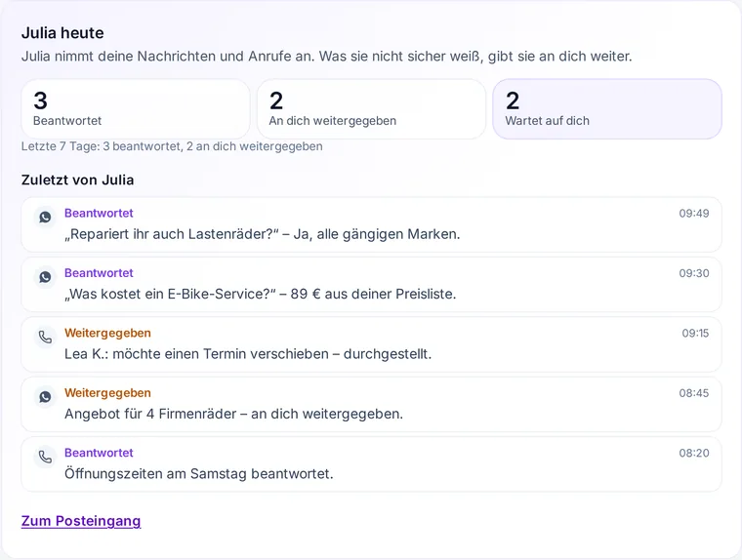Click the 09:15 timestamp
Viewport: 742px width, 560px height.
[x=695, y=333]
